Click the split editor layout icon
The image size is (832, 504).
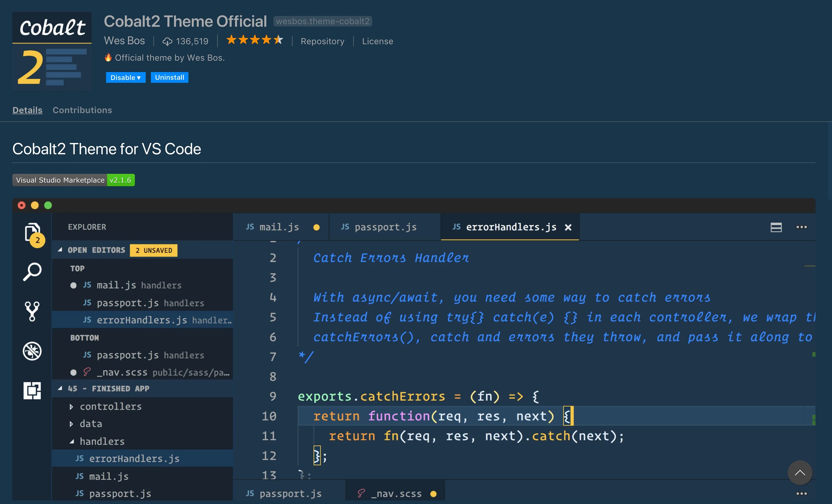(776, 227)
